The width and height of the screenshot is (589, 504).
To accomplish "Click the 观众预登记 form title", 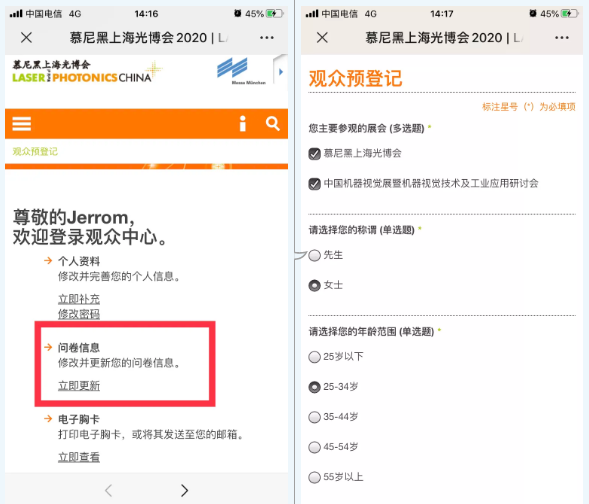I will pyautogui.click(x=355, y=78).
